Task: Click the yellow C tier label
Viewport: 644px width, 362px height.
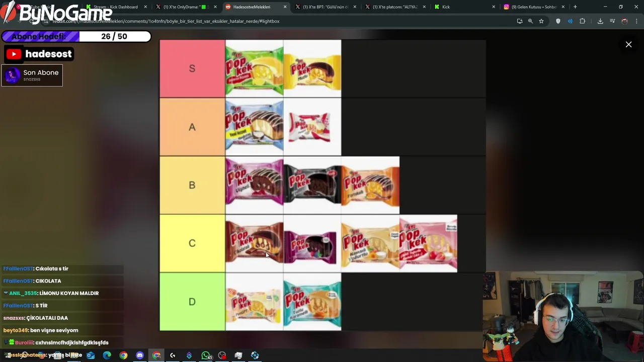Action: point(192,243)
